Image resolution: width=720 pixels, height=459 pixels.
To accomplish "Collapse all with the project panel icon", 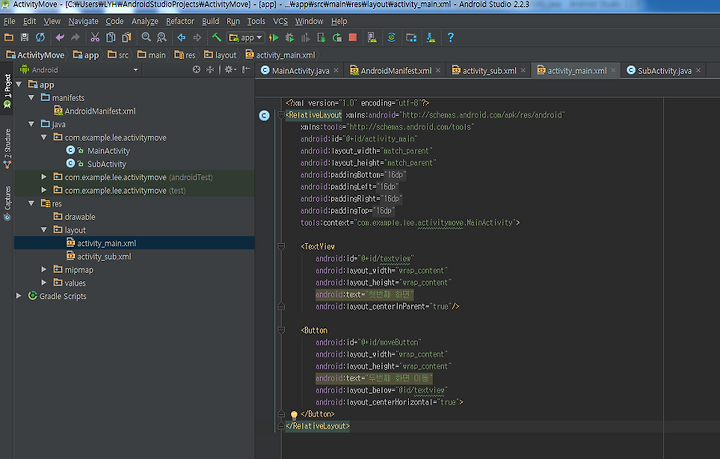I will pyautogui.click(x=210, y=70).
